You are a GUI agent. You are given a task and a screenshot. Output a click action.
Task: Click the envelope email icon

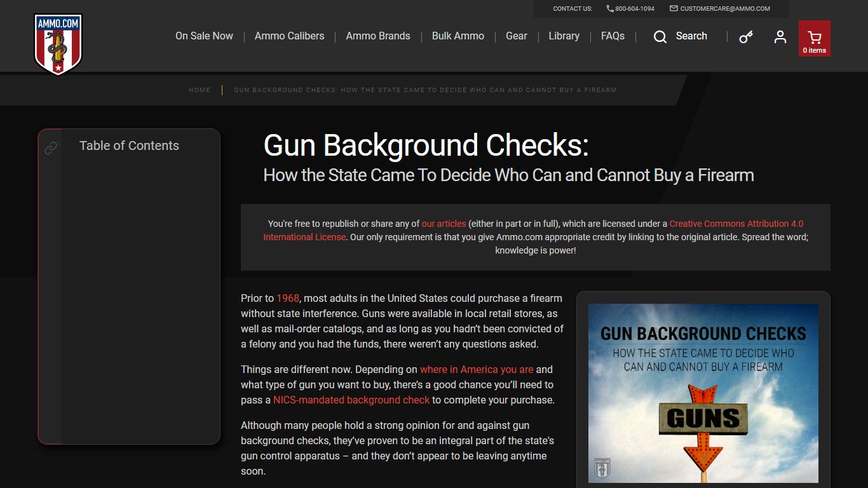click(x=674, y=9)
